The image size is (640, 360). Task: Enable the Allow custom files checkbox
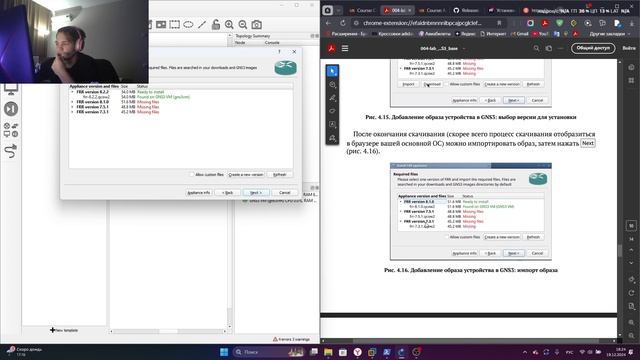pos(192,174)
